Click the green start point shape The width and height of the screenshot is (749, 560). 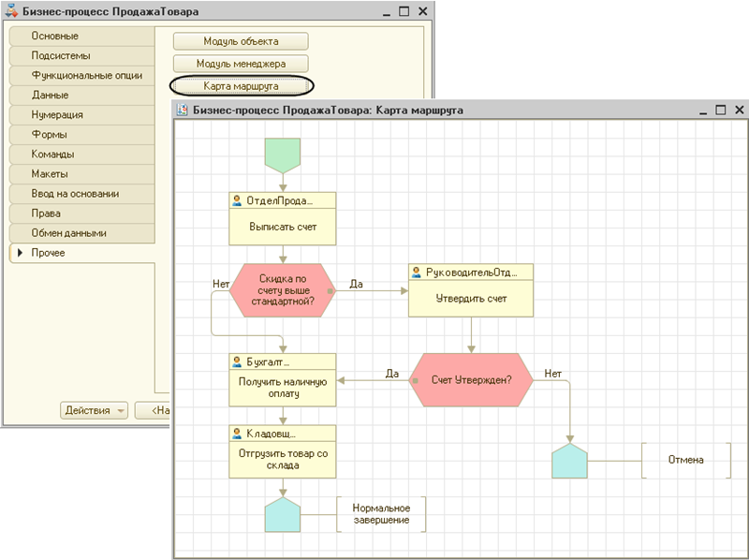pos(283,155)
